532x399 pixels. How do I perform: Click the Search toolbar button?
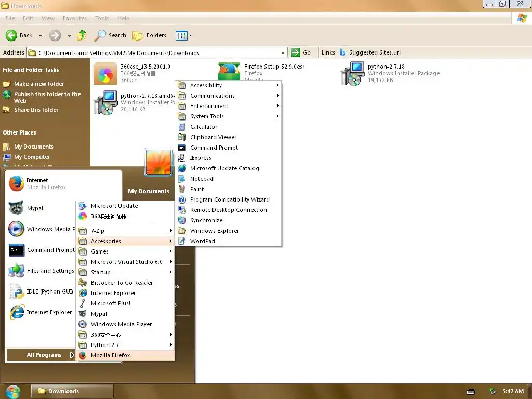[x=110, y=35]
